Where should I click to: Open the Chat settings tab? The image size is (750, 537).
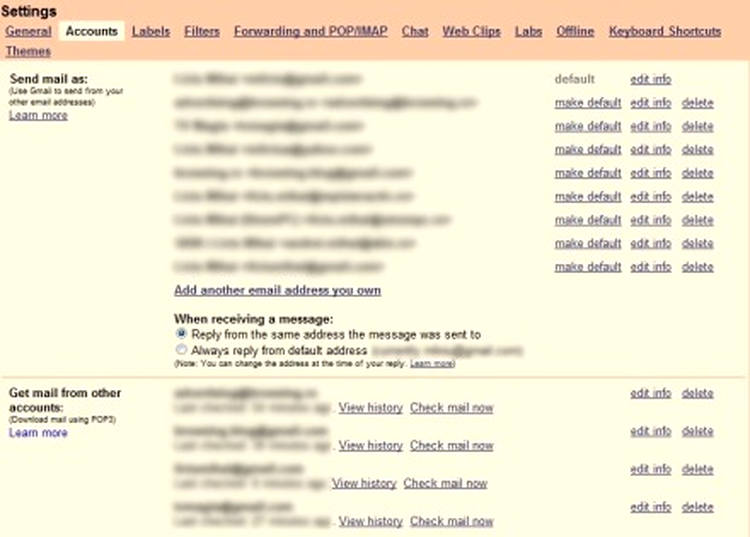pyautogui.click(x=415, y=32)
